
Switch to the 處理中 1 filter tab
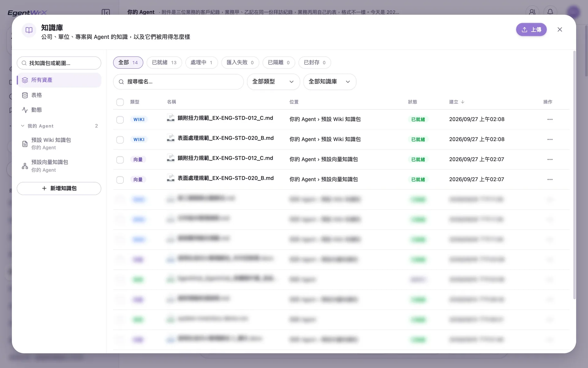202,63
